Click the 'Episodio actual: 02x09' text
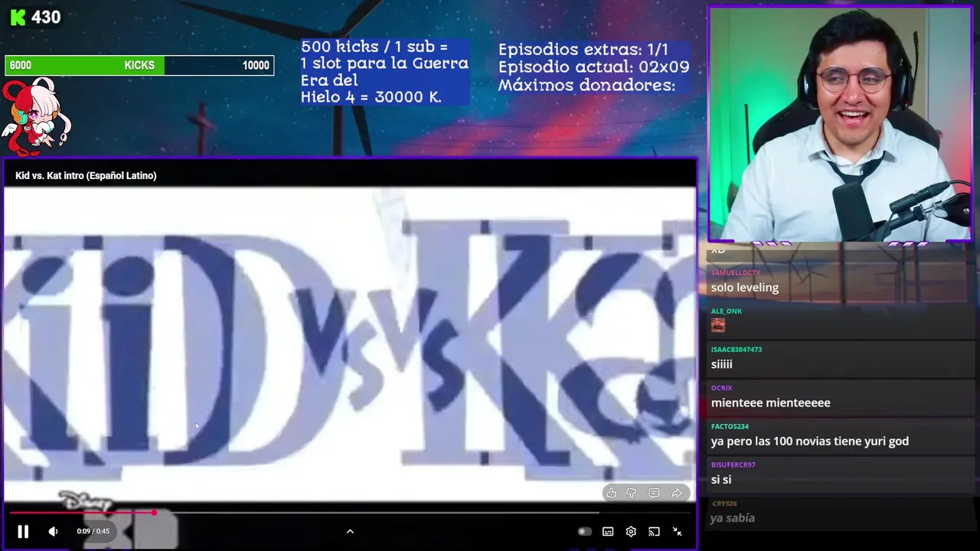The height and width of the screenshot is (551, 980). tap(593, 67)
